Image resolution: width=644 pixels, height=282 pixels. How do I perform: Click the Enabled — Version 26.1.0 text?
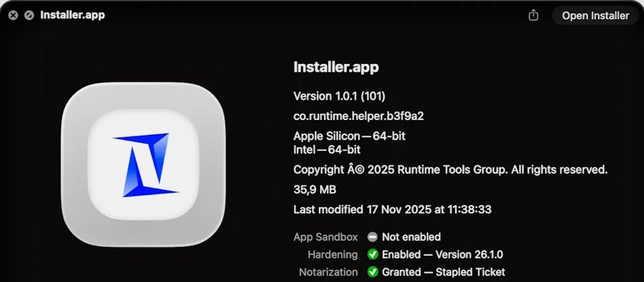pos(442,254)
